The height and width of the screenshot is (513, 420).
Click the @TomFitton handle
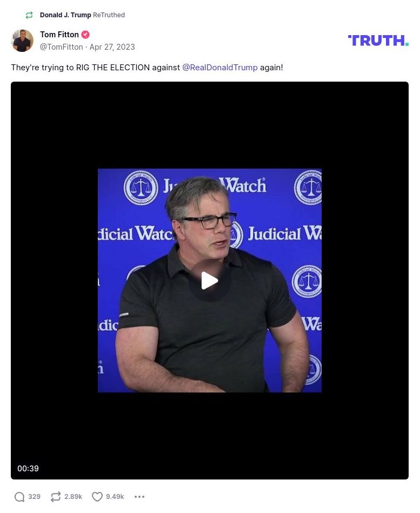click(x=62, y=47)
